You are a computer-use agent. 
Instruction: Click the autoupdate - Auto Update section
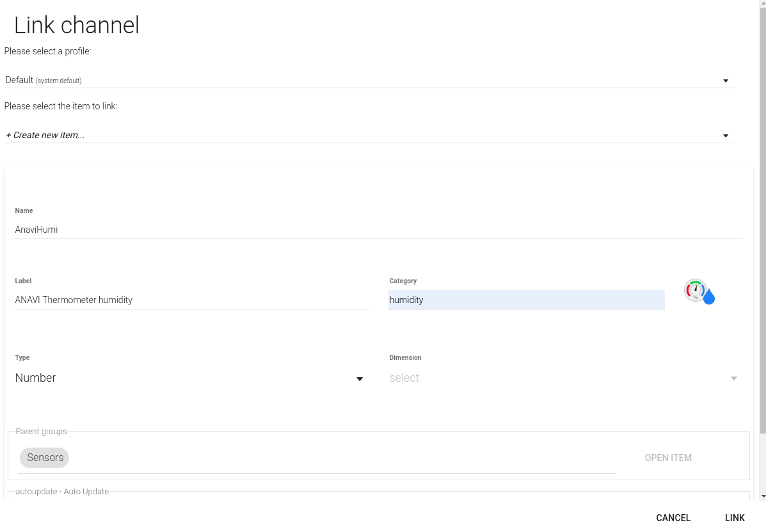62,492
